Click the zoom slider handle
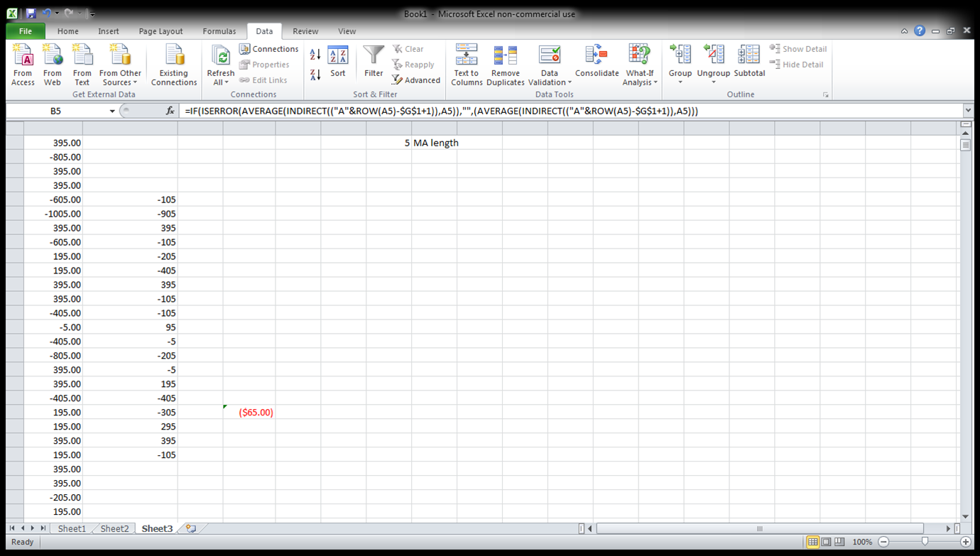The width and height of the screenshot is (980, 556). (x=925, y=542)
